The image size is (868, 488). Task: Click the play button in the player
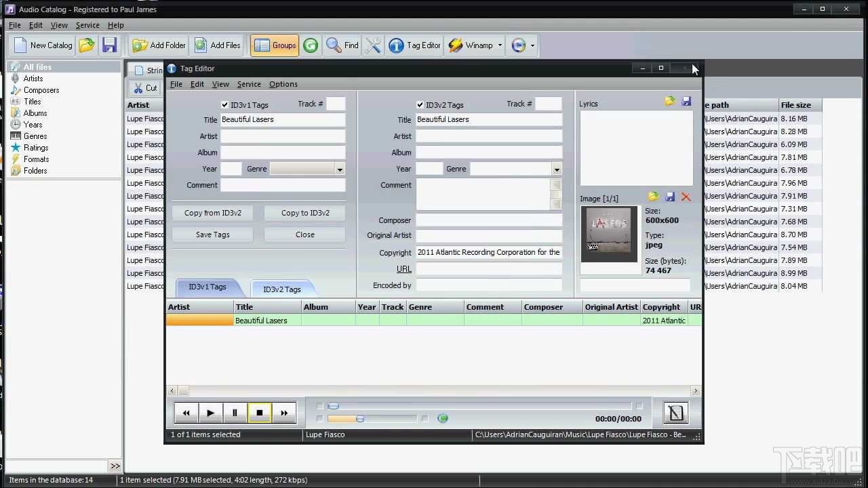point(210,413)
